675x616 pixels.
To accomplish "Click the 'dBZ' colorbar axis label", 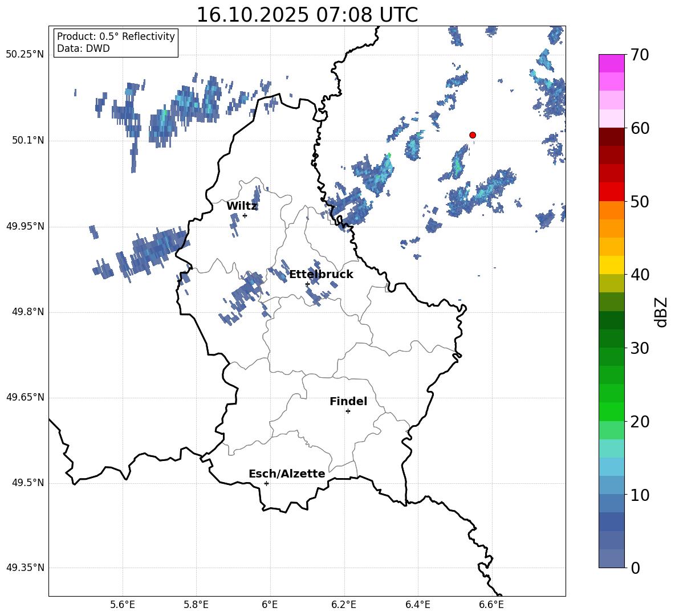I will pyautogui.click(x=661, y=312).
